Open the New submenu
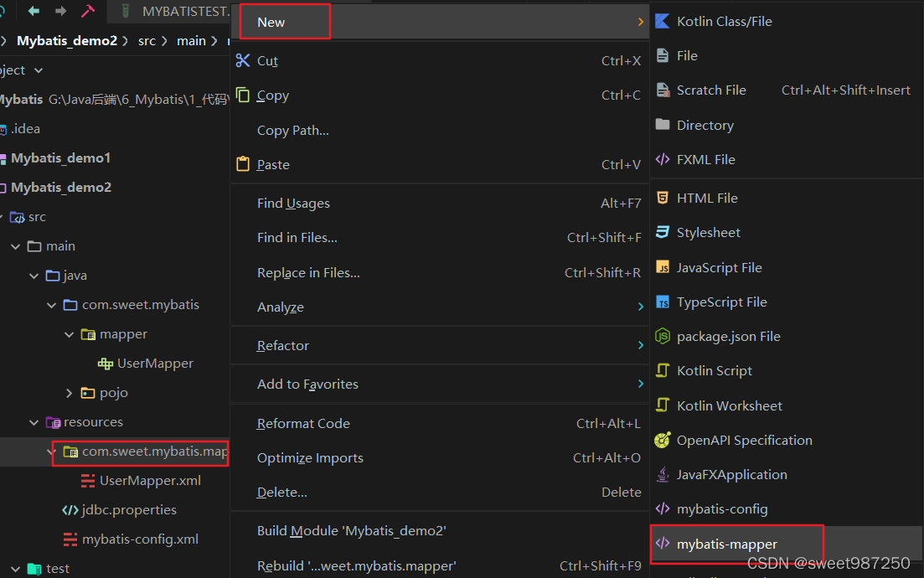 440,22
